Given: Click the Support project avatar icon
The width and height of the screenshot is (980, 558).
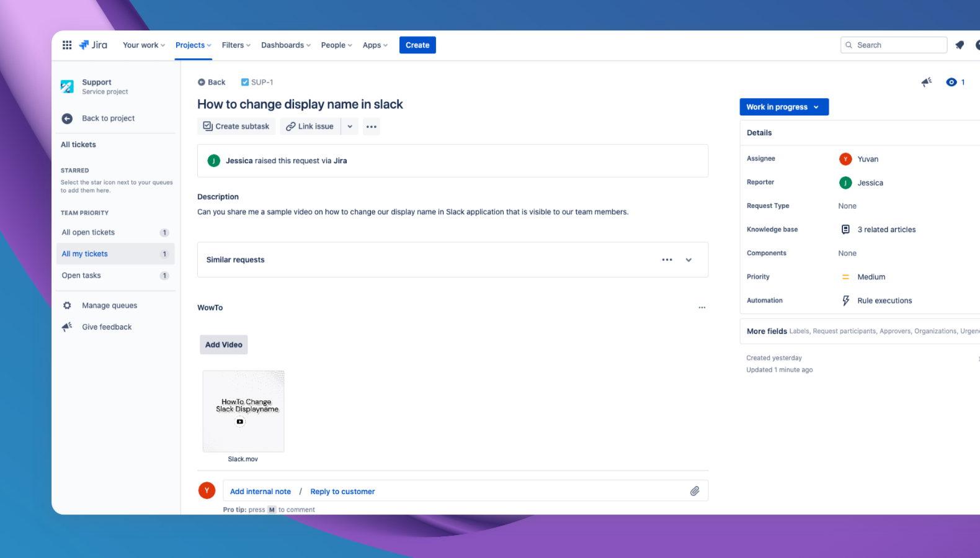Looking at the screenshot, I should (x=67, y=86).
